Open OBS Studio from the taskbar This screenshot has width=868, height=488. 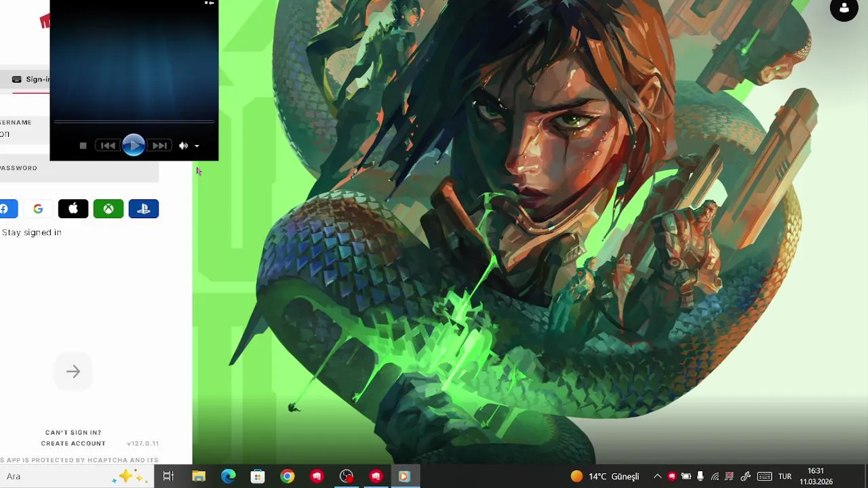coord(347,476)
